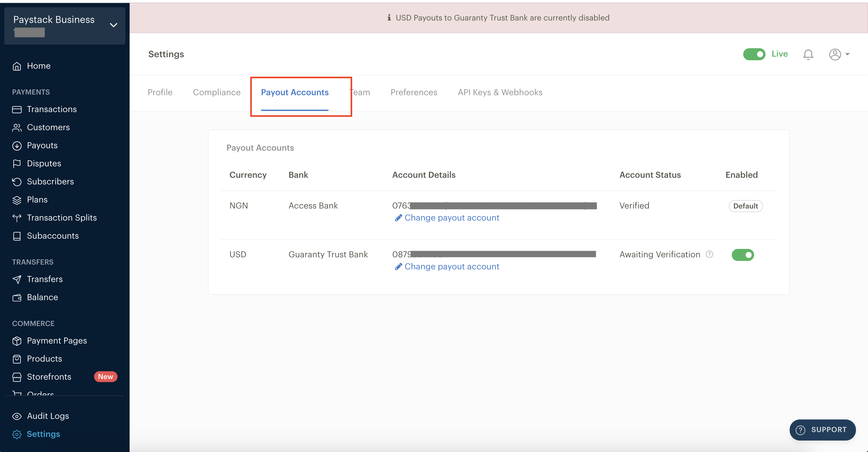868x452 pixels.
Task: Click the Payouts icon in sidebar
Action: coord(17,145)
